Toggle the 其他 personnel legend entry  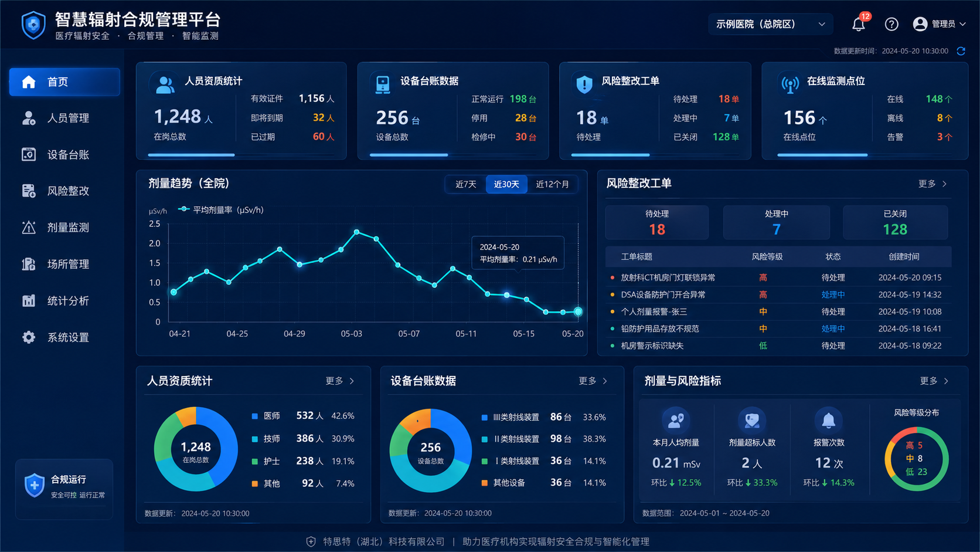coord(266,484)
